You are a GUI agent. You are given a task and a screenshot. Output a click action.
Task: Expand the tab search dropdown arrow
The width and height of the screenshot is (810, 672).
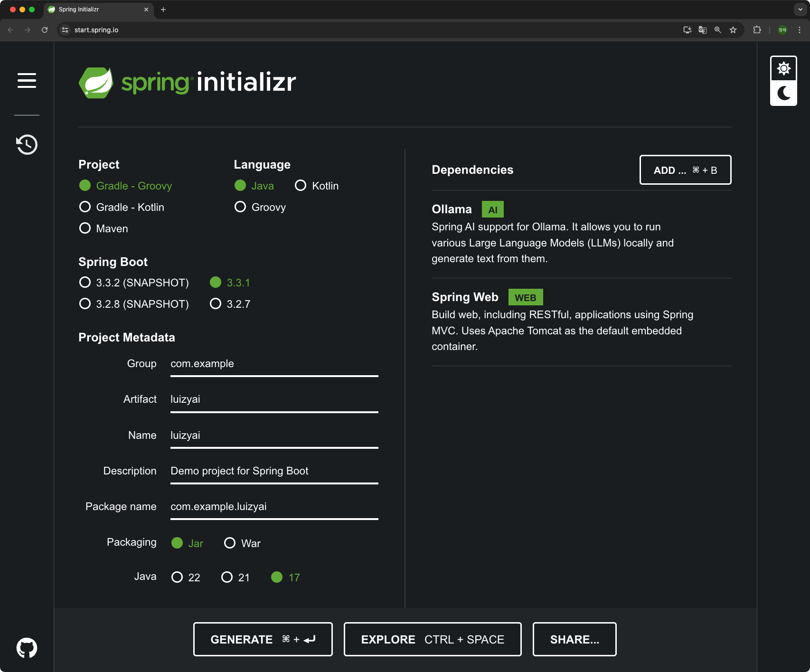800,9
